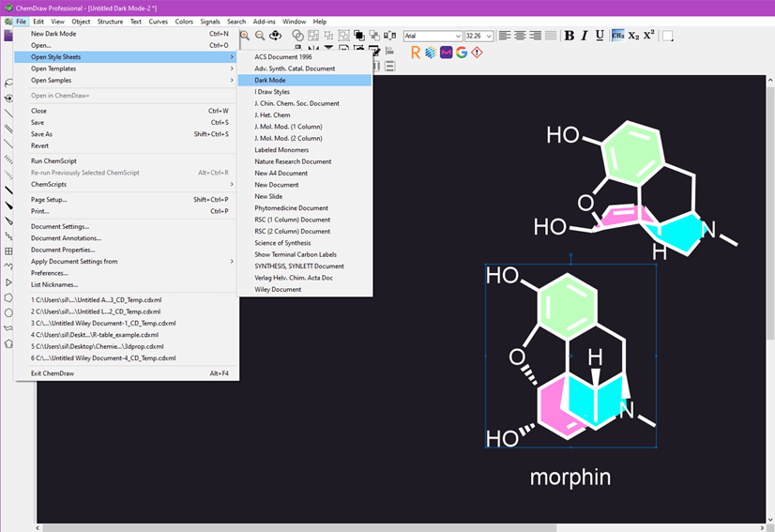Expand the Open Samples submenu
This screenshot has width=775, height=532.
tap(126, 80)
